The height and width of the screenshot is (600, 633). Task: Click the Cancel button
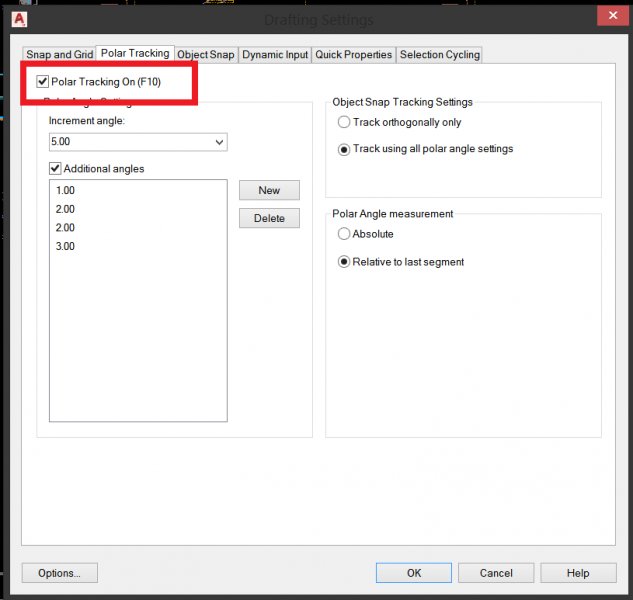coord(496,573)
